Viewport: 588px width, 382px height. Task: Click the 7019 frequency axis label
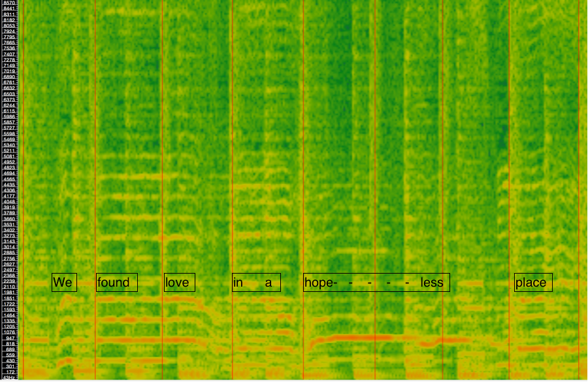click(x=9, y=71)
